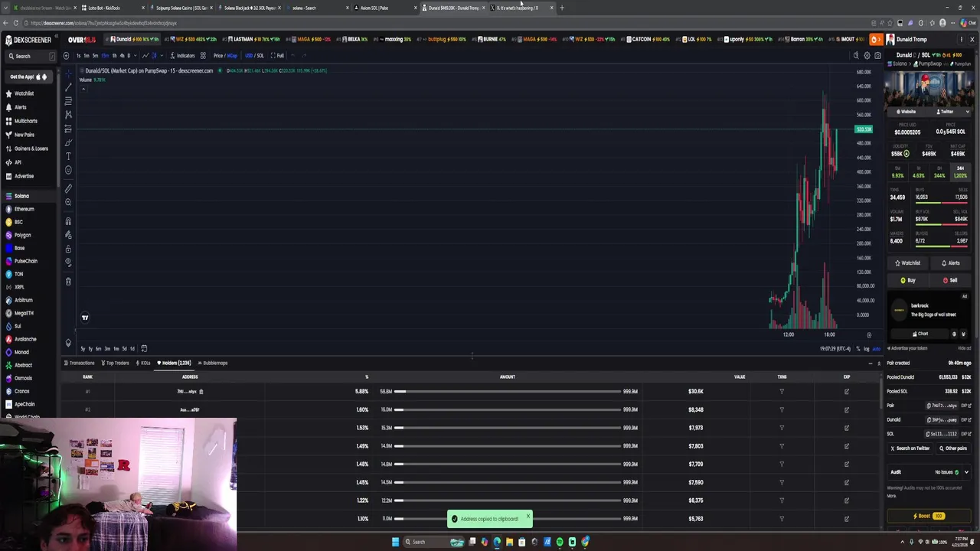Open the Fibonacci retracement tool
Image resolution: width=980 pixels, height=551 pixels.
click(x=68, y=100)
